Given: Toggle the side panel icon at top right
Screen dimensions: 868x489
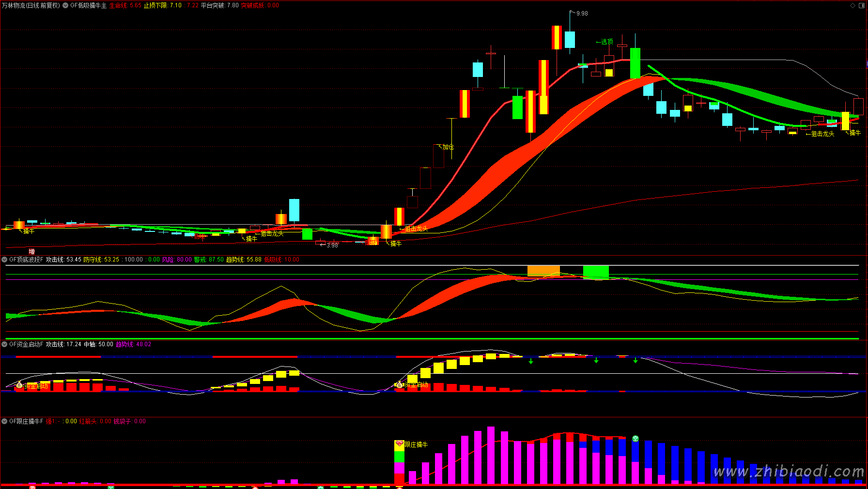Looking at the screenshot, I should click(862, 5).
